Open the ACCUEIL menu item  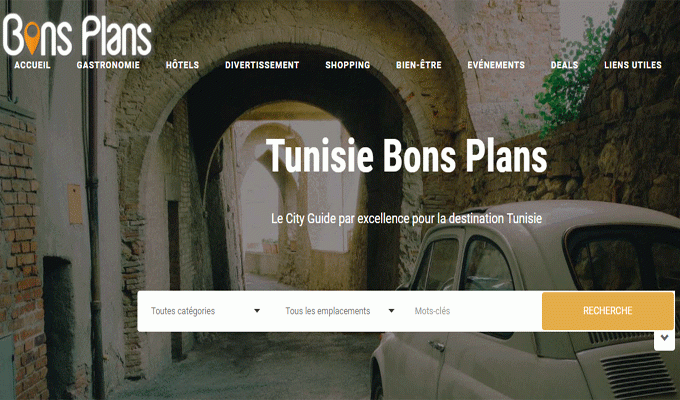tap(33, 65)
